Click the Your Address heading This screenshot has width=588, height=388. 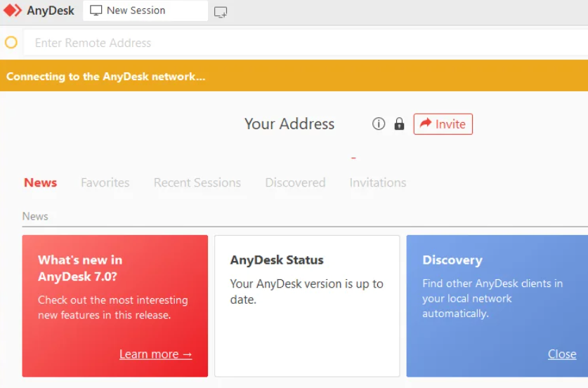289,124
